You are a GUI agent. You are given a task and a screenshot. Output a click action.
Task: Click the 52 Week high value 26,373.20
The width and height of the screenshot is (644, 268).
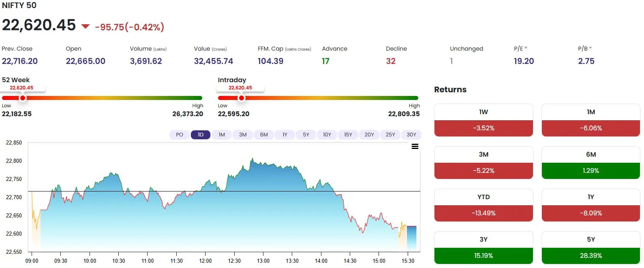point(188,114)
